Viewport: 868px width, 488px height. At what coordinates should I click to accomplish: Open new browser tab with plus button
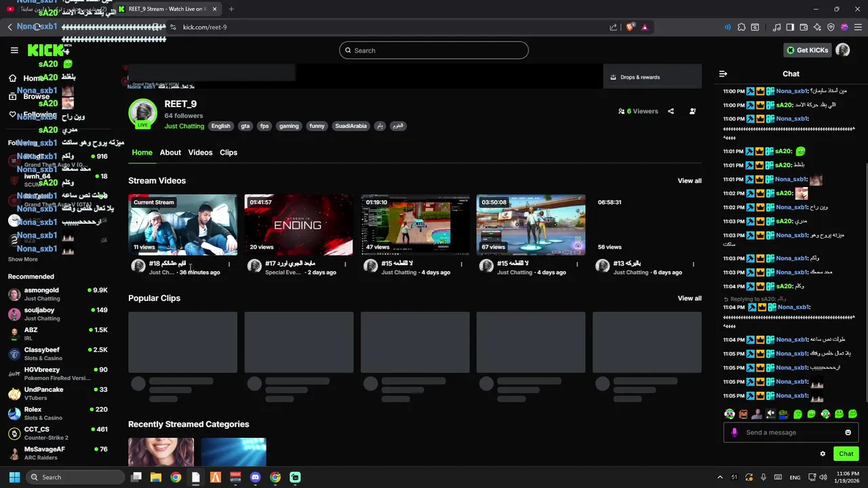pyautogui.click(x=231, y=9)
